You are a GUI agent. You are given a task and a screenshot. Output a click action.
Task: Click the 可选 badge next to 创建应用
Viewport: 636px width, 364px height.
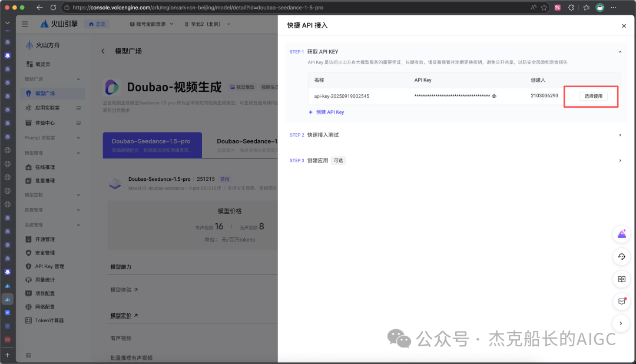point(338,161)
